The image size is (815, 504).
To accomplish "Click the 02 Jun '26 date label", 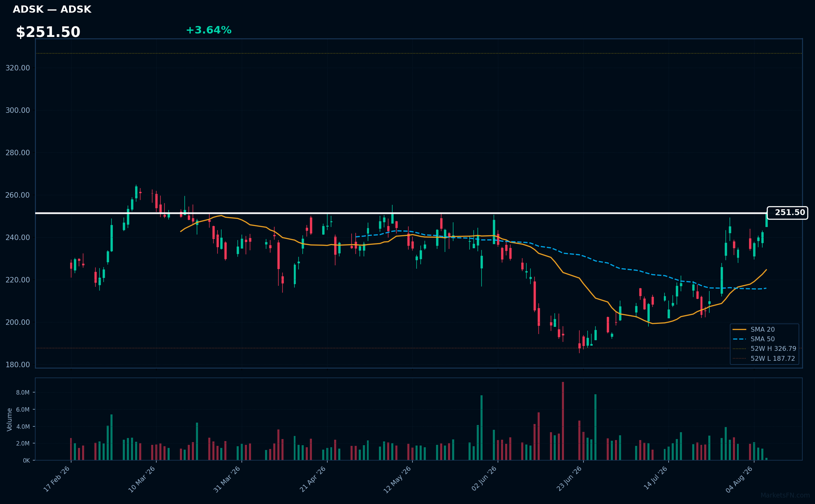I will click(x=484, y=479).
